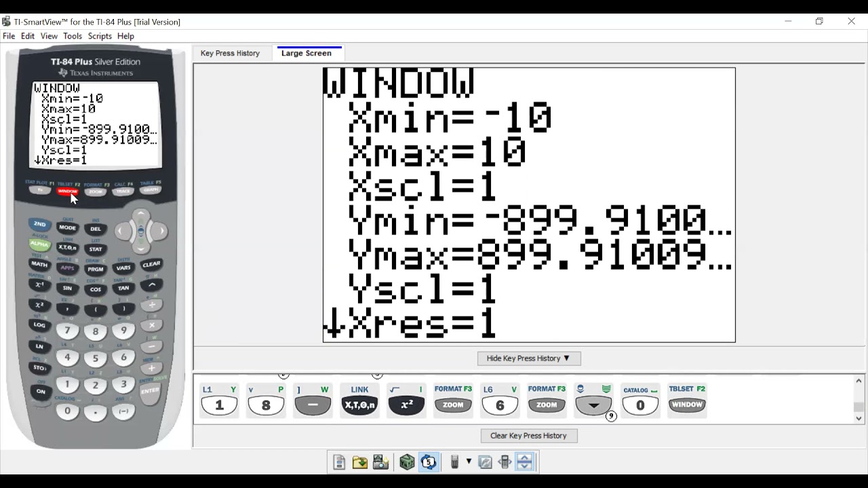Open the Tools menu
This screenshot has width=868, height=488.
[x=73, y=36]
